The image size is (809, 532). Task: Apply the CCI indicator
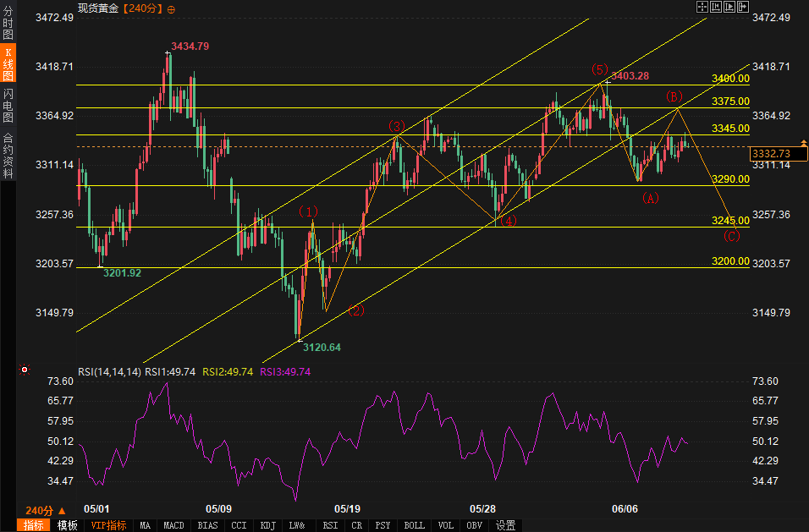[x=239, y=525]
